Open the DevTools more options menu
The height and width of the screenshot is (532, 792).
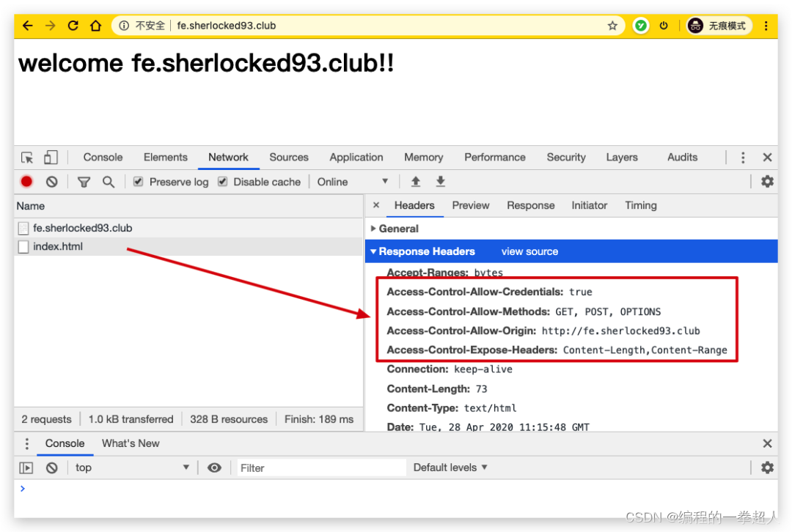pyautogui.click(x=742, y=158)
